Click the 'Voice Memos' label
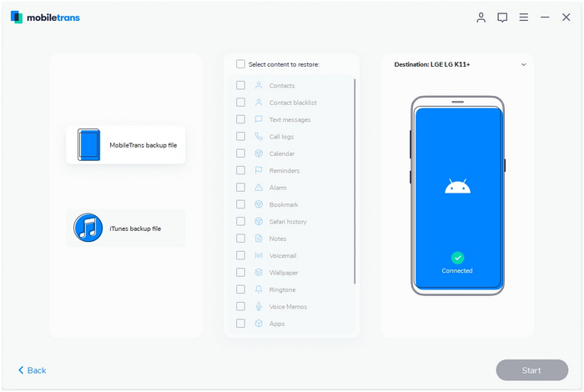The height and width of the screenshot is (392, 584). pyautogui.click(x=288, y=307)
